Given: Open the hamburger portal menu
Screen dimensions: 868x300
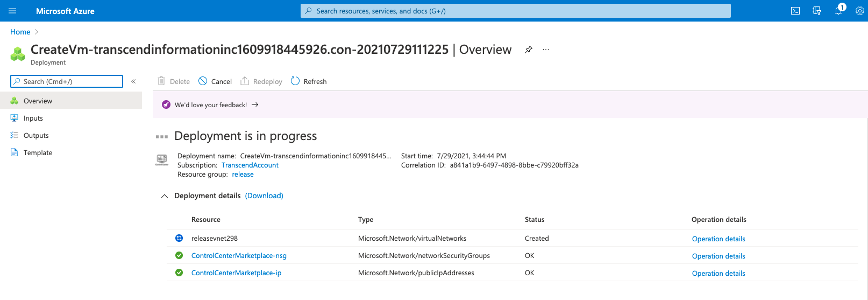Looking at the screenshot, I should pyautogui.click(x=12, y=11).
